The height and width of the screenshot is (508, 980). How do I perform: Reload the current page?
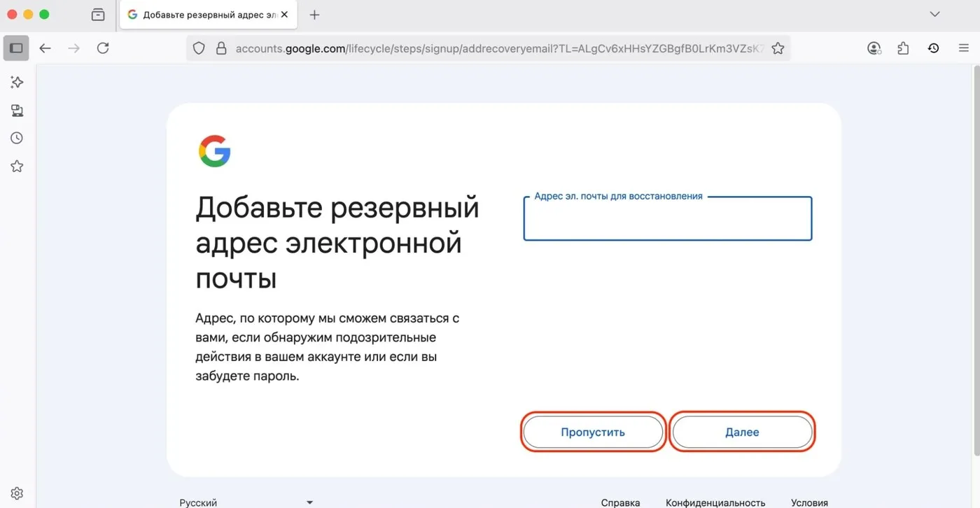[x=103, y=48]
